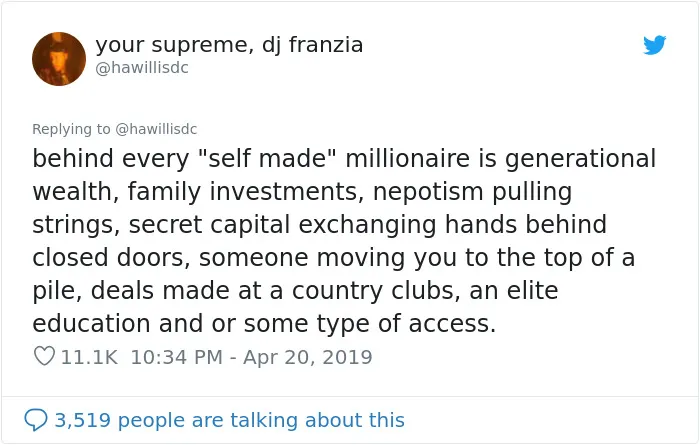The image size is (700, 445).
Task: Click the blue Twitter bird logo
Action: click(x=654, y=45)
